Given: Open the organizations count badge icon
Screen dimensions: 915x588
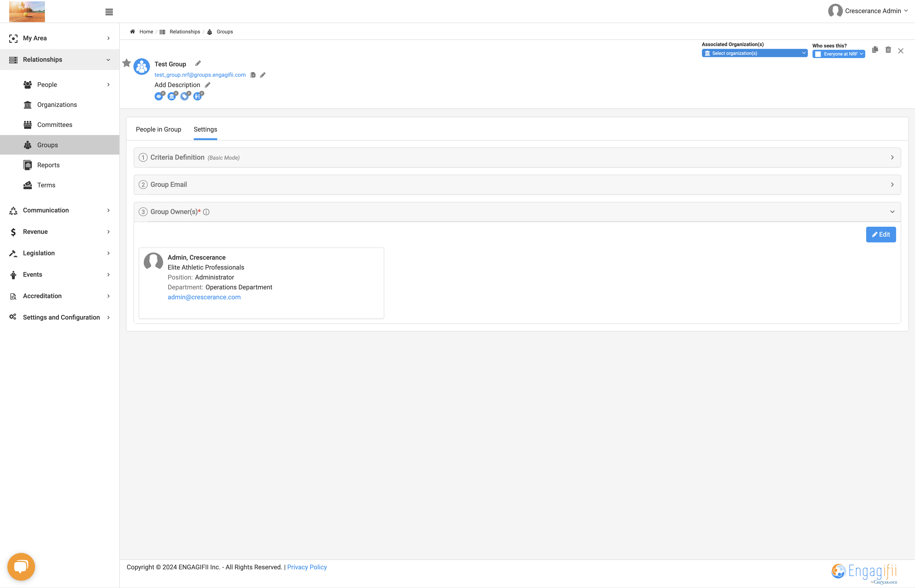Looking at the screenshot, I should 172,96.
